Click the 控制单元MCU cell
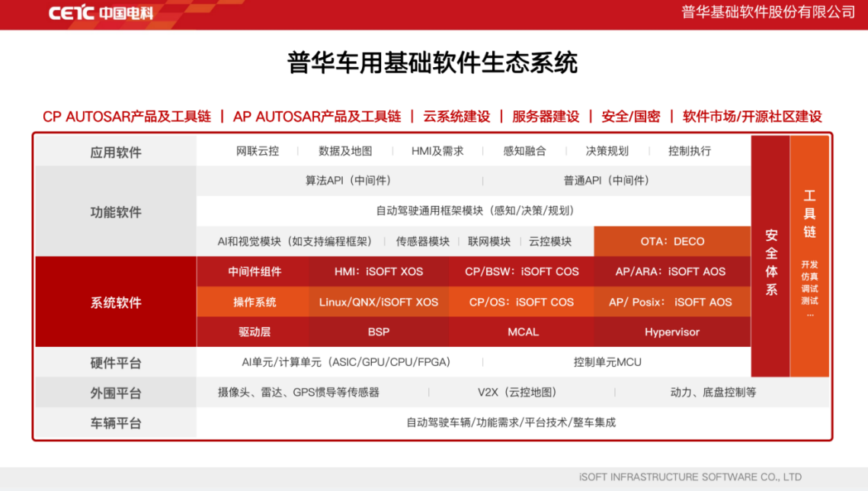This screenshot has width=868, height=491. (607, 362)
